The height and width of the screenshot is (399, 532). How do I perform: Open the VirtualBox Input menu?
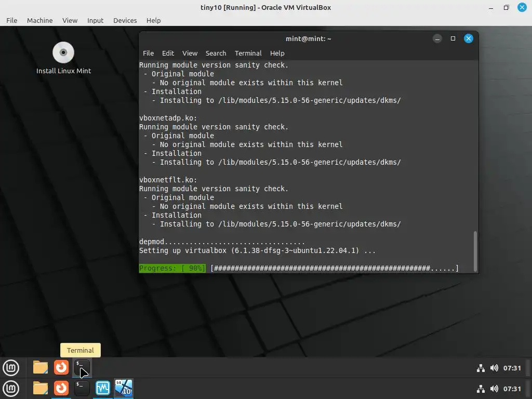pos(96,20)
